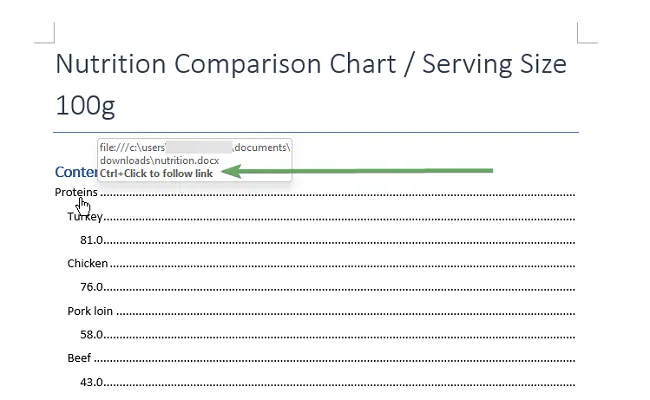Viewport: 650px width, 400px height.
Task: Click the top-left page margin corner mark
Action: pyautogui.click(x=45, y=33)
